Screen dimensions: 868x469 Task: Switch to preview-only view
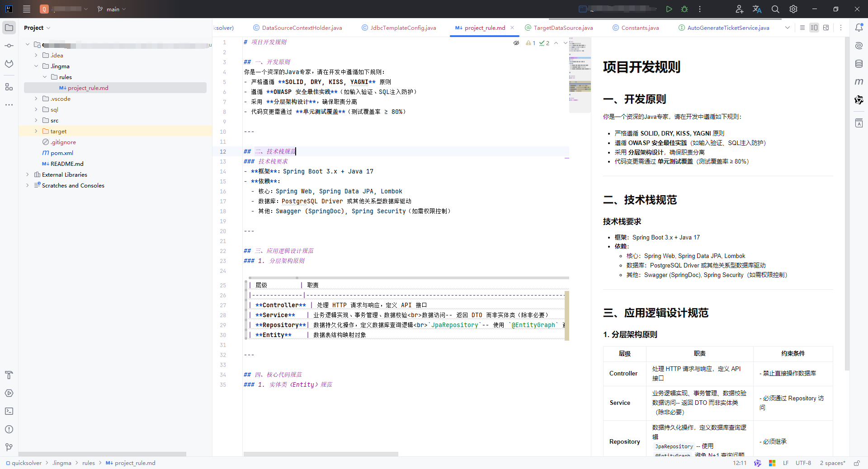826,28
